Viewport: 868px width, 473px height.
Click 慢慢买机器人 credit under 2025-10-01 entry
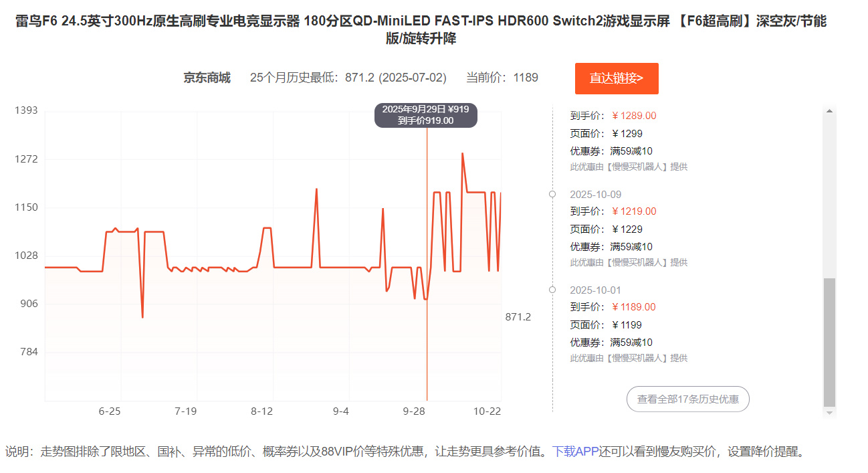click(629, 359)
